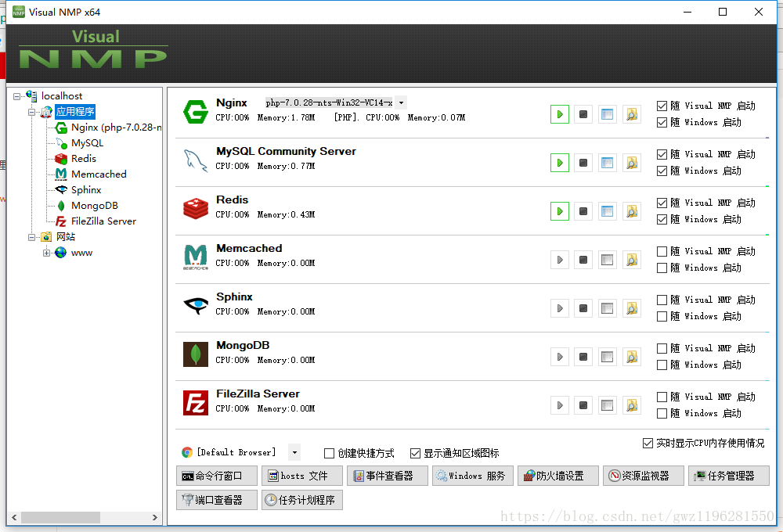The height and width of the screenshot is (532, 783).
Task: Open the Sphinx folder search icon
Action: tap(632, 308)
